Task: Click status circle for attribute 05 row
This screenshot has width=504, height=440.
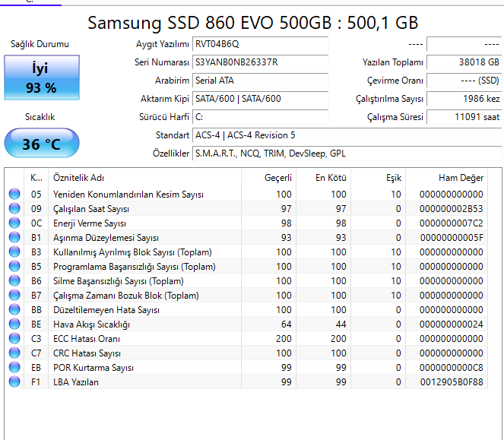Action: coord(14,194)
